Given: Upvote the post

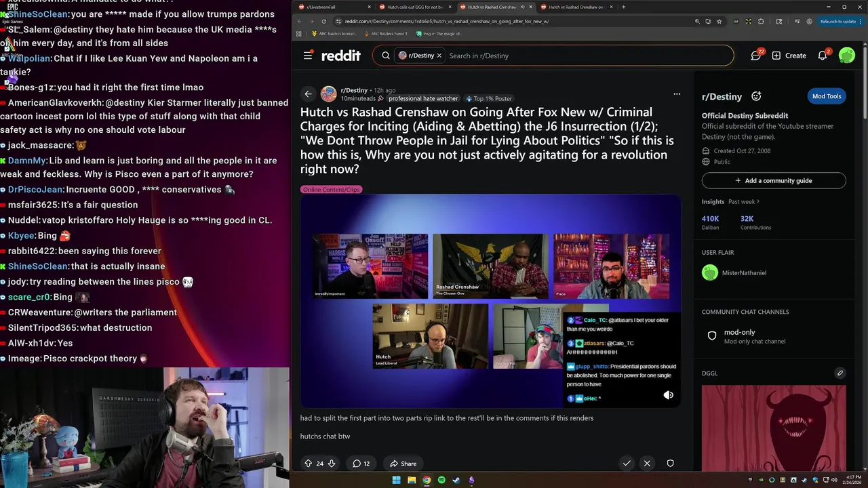Looking at the screenshot, I should [309, 464].
